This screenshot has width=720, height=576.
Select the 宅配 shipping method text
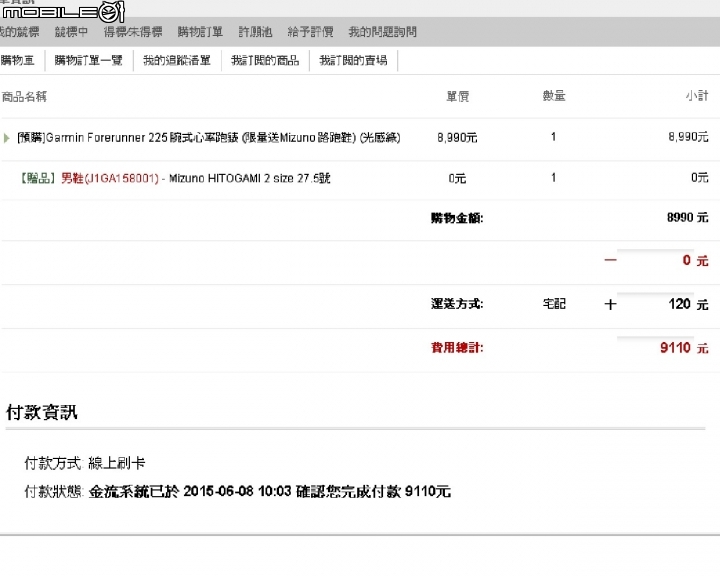554,304
